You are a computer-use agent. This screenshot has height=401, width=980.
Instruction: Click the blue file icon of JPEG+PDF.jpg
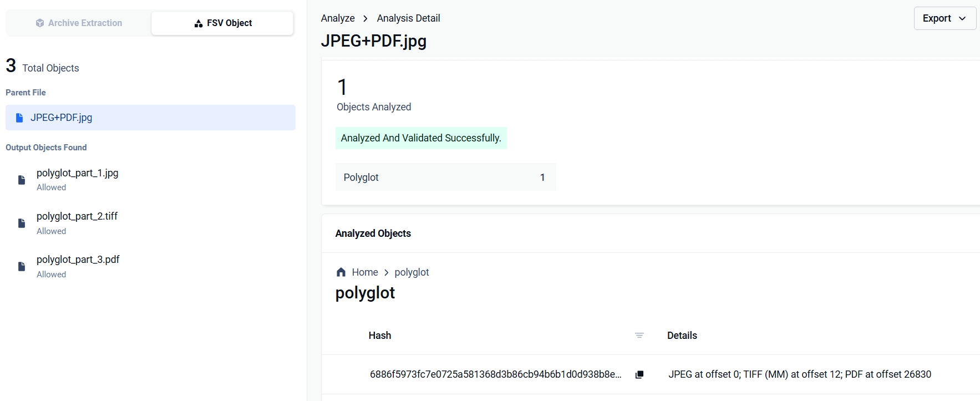19,118
